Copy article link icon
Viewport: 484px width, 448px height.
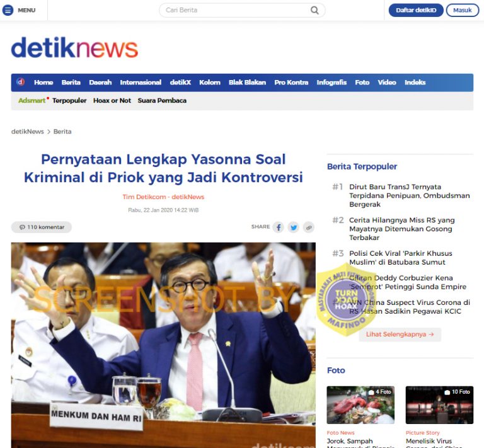309,227
